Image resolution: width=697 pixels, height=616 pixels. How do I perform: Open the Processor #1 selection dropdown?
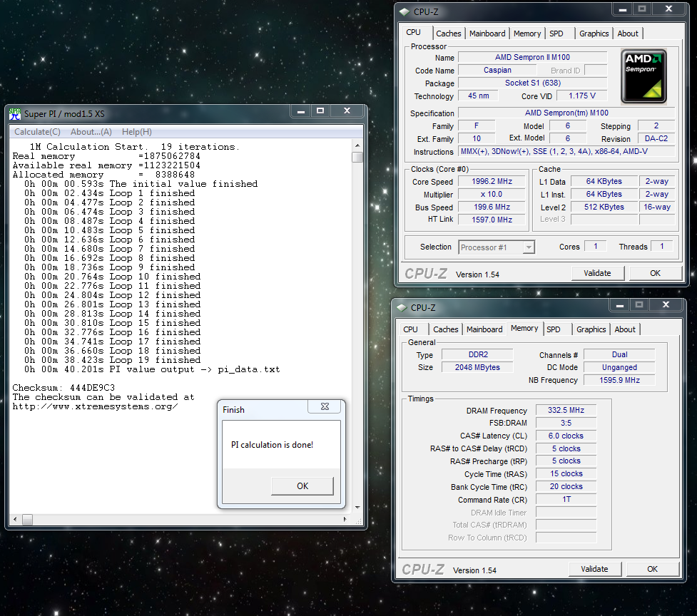pyautogui.click(x=528, y=247)
